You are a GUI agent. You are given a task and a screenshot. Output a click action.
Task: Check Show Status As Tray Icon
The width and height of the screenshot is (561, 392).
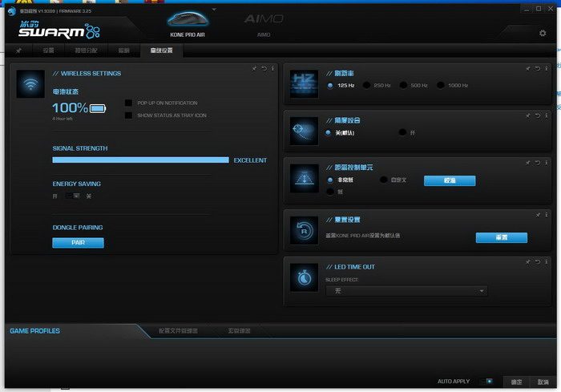[x=128, y=115]
